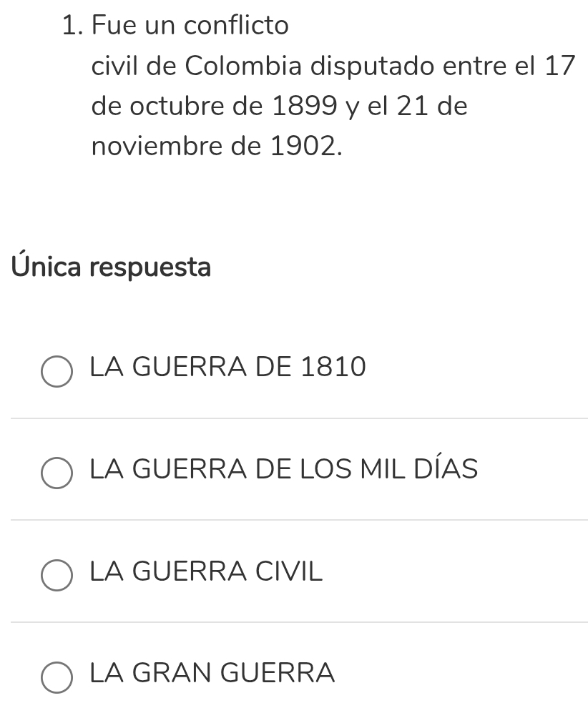
Task: Click the number "17" in the question
Action: pos(560,67)
